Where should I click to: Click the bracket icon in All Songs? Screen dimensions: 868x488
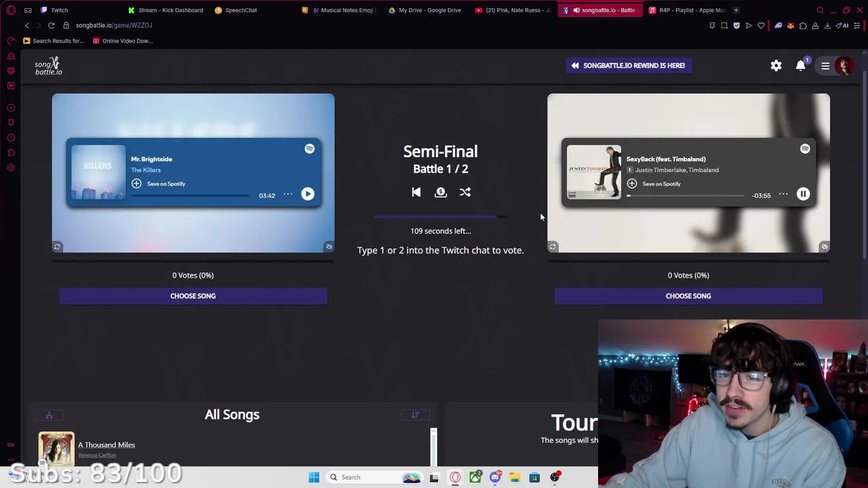click(49, 415)
